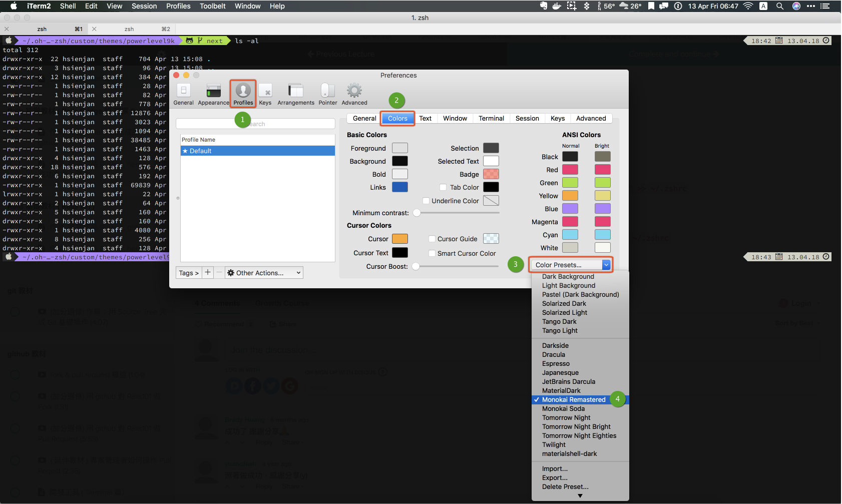Click the Tags button
This screenshot has height=504, width=842.
click(189, 273)
